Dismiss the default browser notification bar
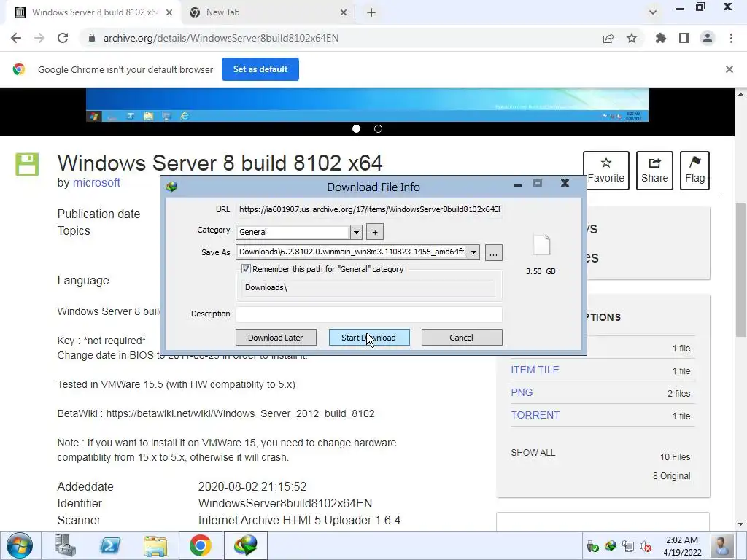The height and width of the screenshot is (560, 747). click(x=729, y=69)
